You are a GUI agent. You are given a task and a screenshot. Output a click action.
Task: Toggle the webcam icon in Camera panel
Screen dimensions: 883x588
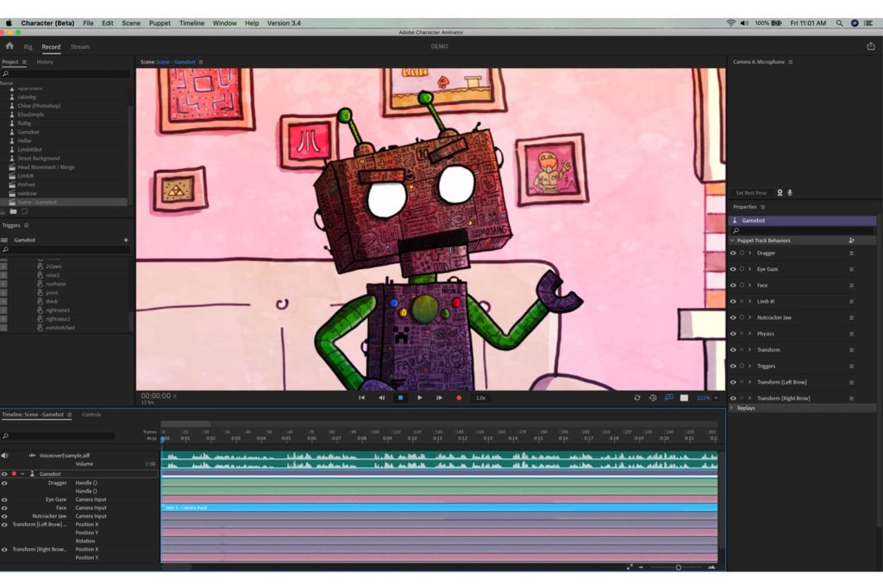(x=780, y=192)
